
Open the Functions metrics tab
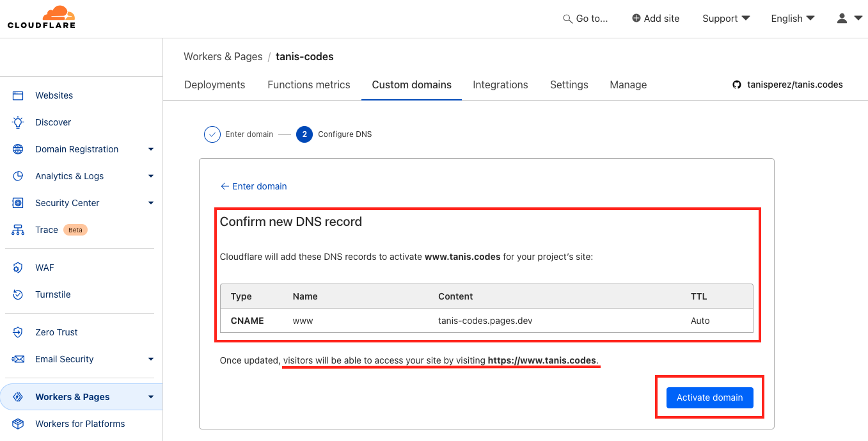coord(308,84)
